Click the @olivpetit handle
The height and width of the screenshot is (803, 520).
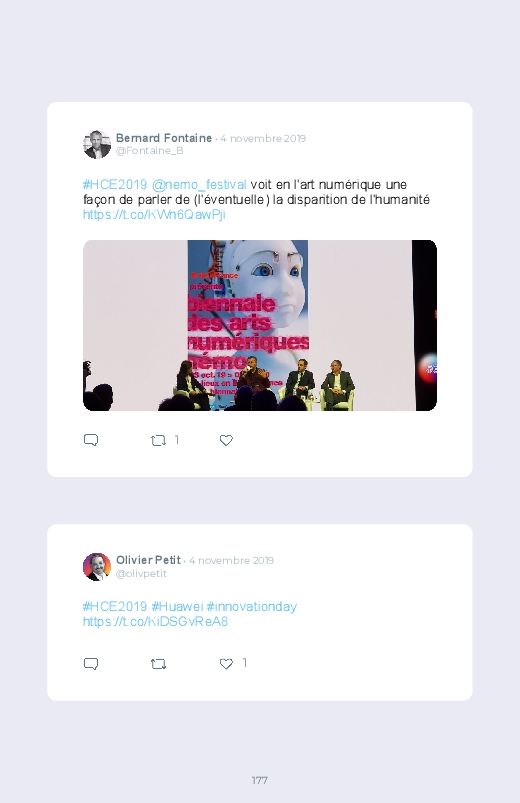click(141, 573)
